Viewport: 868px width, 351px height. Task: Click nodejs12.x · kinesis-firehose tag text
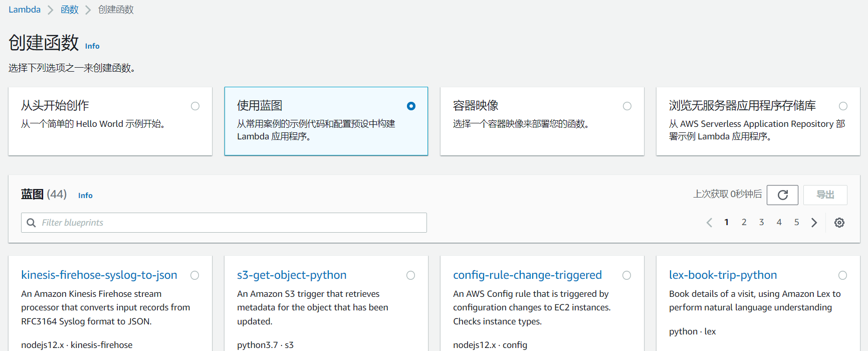[77, 345]
